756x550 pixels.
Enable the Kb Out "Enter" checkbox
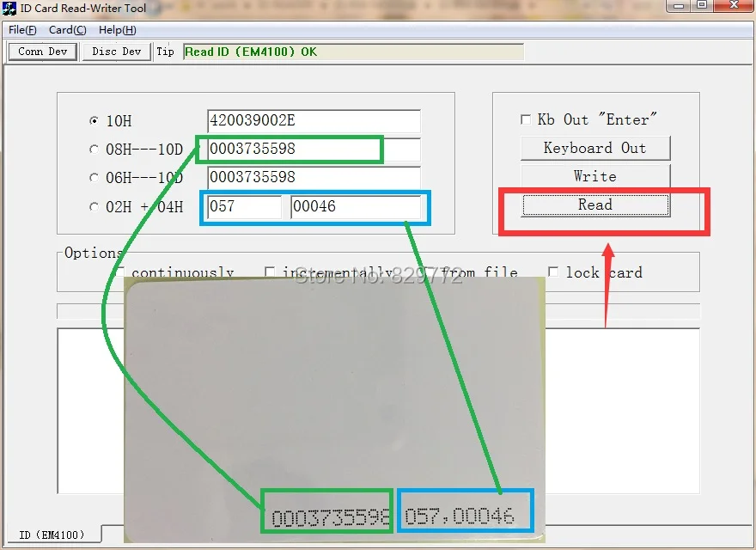click(x=526, y=119)
